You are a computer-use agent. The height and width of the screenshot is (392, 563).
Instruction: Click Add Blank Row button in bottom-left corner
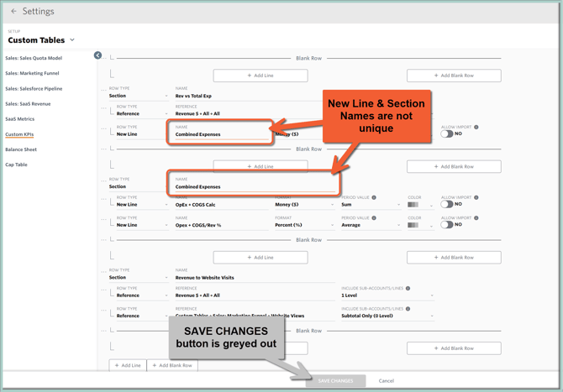pos(172,365)
